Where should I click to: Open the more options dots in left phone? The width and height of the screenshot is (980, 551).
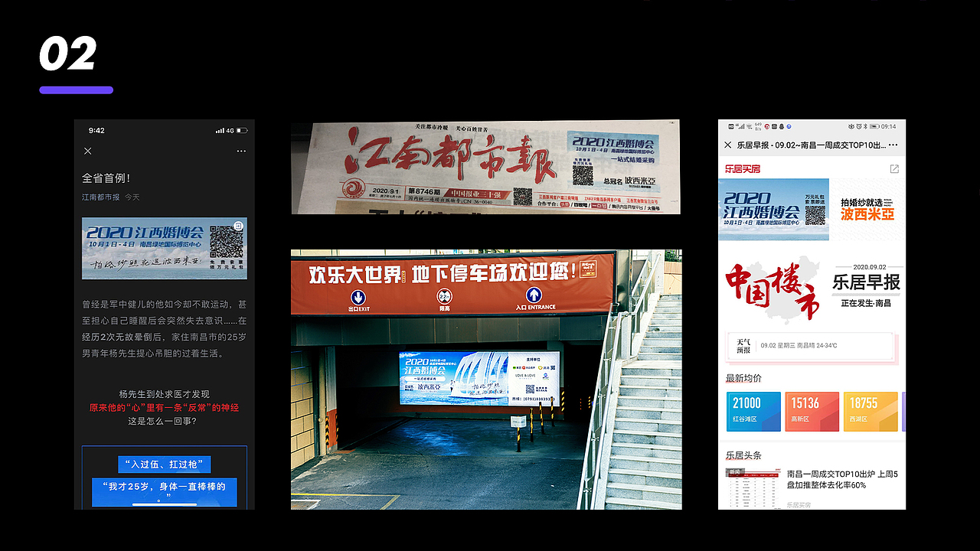241,152
